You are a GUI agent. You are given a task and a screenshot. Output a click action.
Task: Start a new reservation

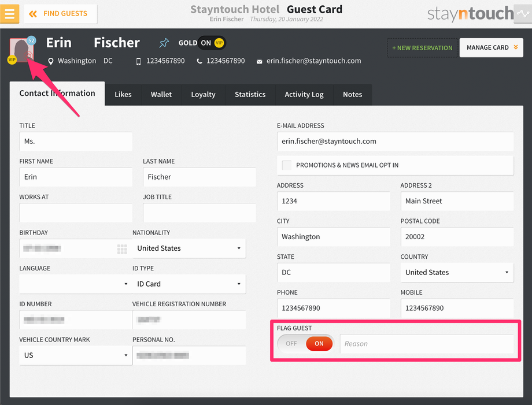(x=422, y=48)
